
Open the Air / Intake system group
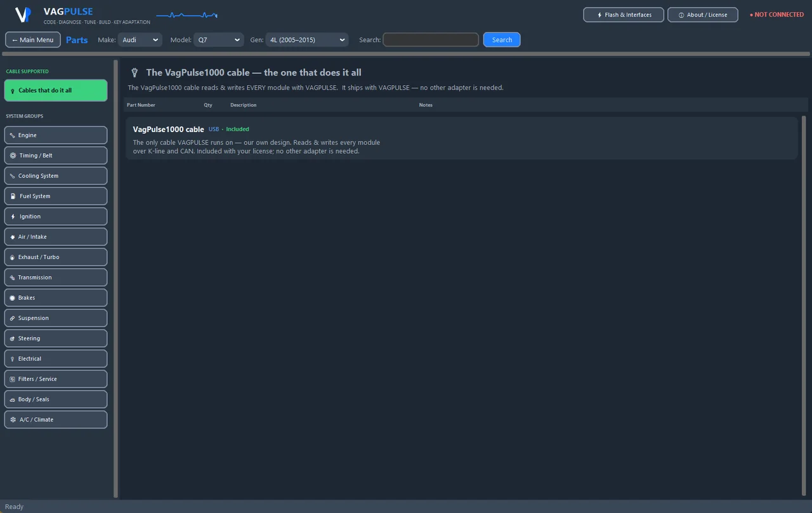point(56,237)
